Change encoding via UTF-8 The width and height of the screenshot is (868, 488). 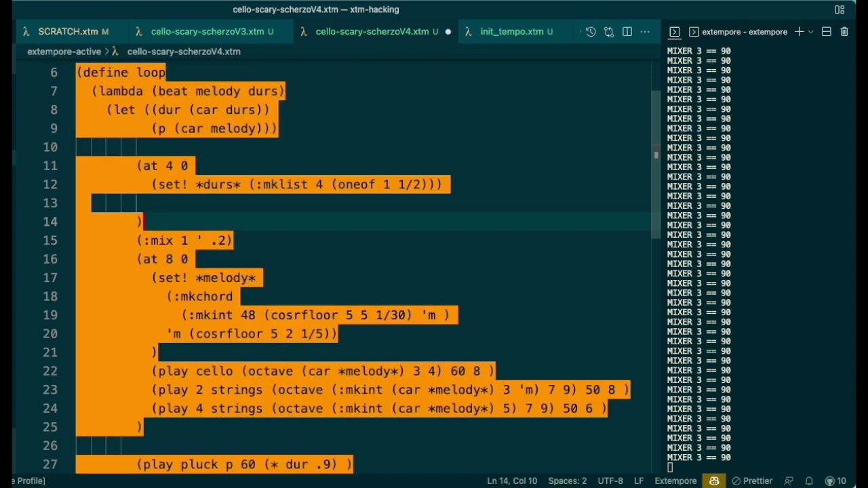[610, 481]
